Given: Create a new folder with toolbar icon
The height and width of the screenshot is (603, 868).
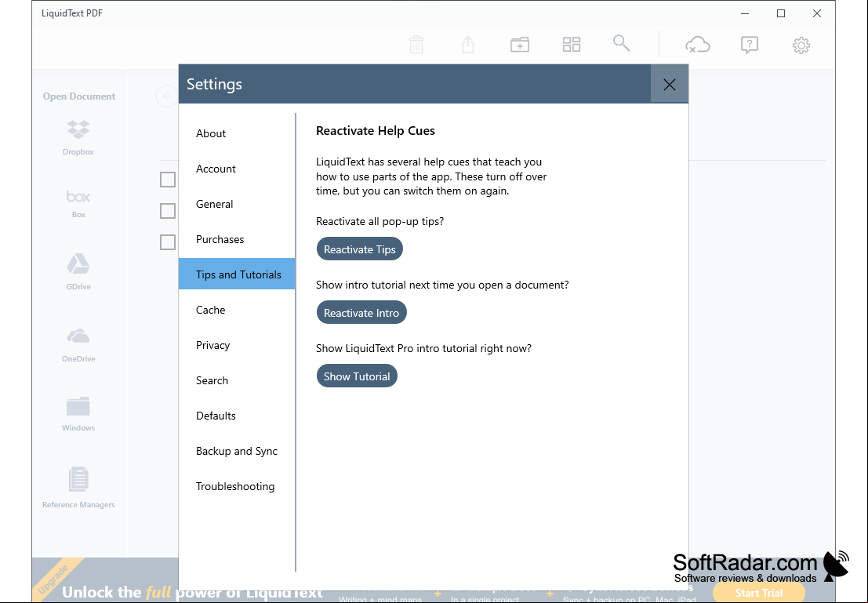Looking at the screenshot, I should [520, 44].
